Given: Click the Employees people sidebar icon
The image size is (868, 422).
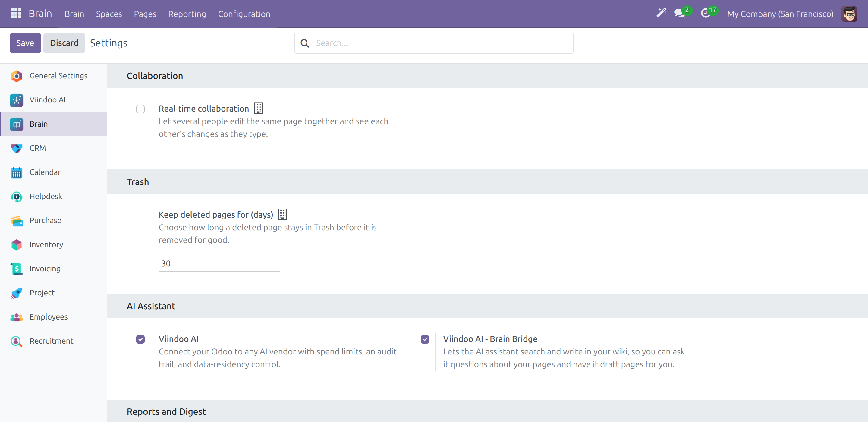Looking at the screenshot, I should click(17, 317).
